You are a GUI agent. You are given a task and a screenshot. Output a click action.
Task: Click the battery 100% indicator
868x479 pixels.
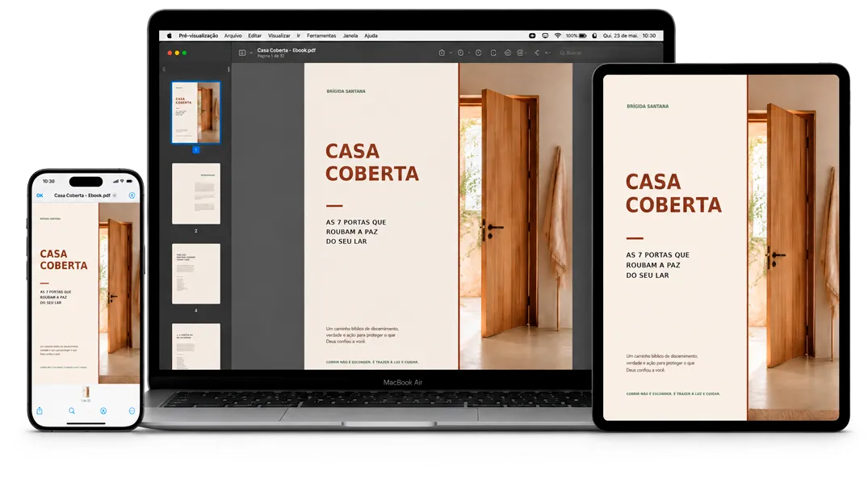[576, 36]
